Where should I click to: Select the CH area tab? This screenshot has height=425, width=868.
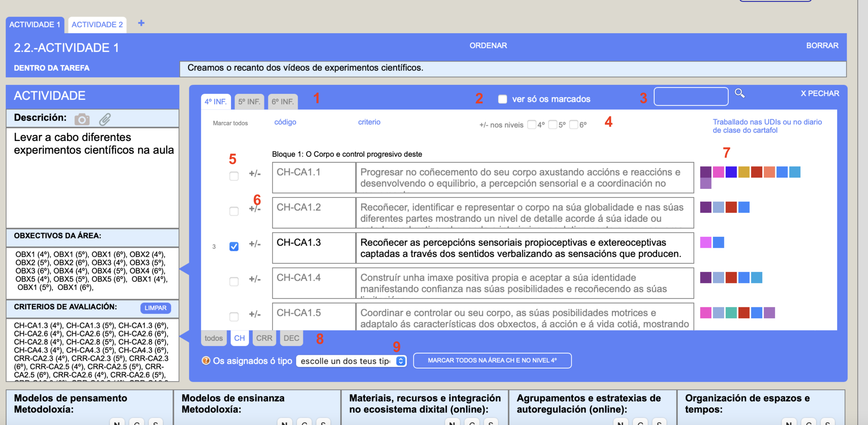(239, 338)
